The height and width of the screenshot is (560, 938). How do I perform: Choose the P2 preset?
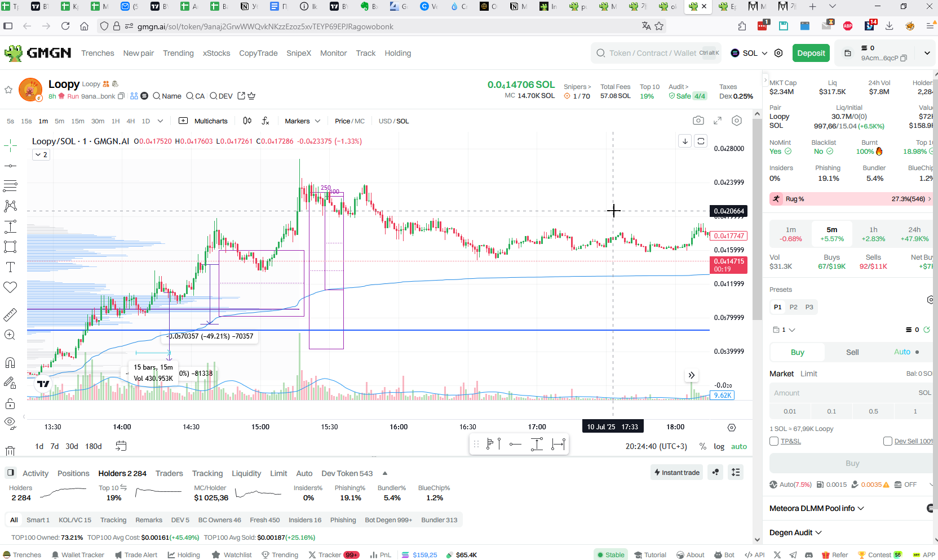point(793,307)
